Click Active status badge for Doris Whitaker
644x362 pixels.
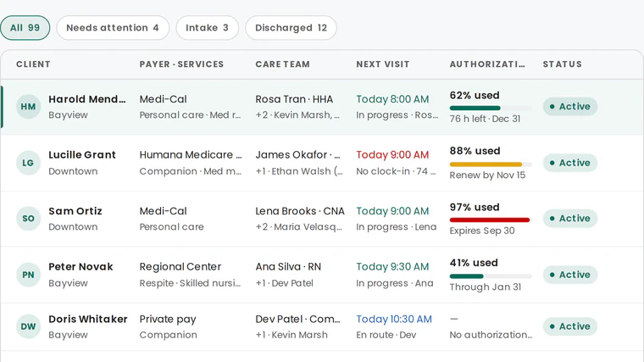(x=570, y=326)
